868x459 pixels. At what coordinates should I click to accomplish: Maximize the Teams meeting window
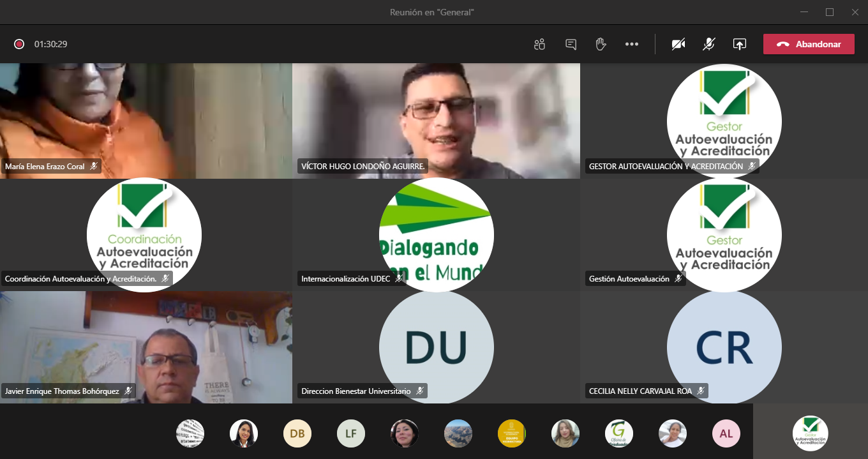coord(830,12)
